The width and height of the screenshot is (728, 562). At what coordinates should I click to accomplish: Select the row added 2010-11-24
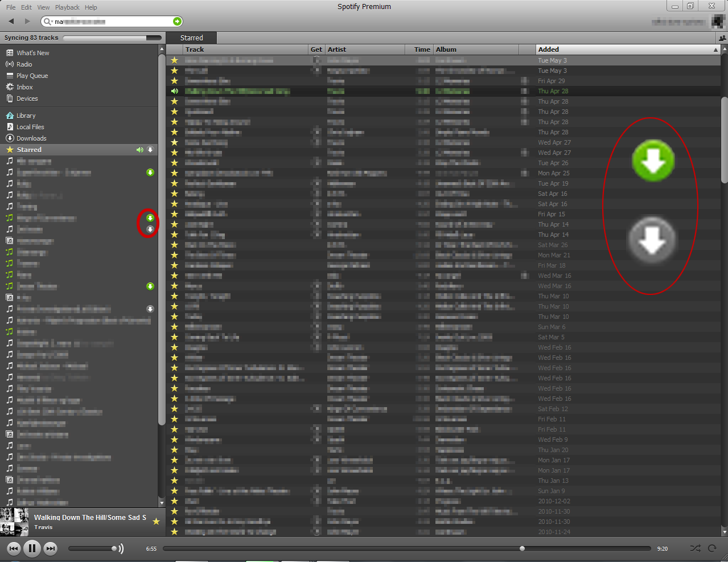[443, 532]
